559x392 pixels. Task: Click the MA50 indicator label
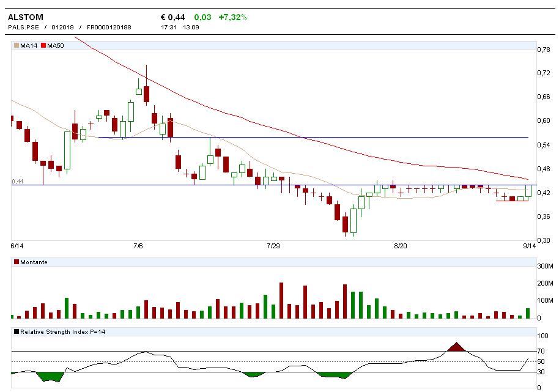[56, 45]
